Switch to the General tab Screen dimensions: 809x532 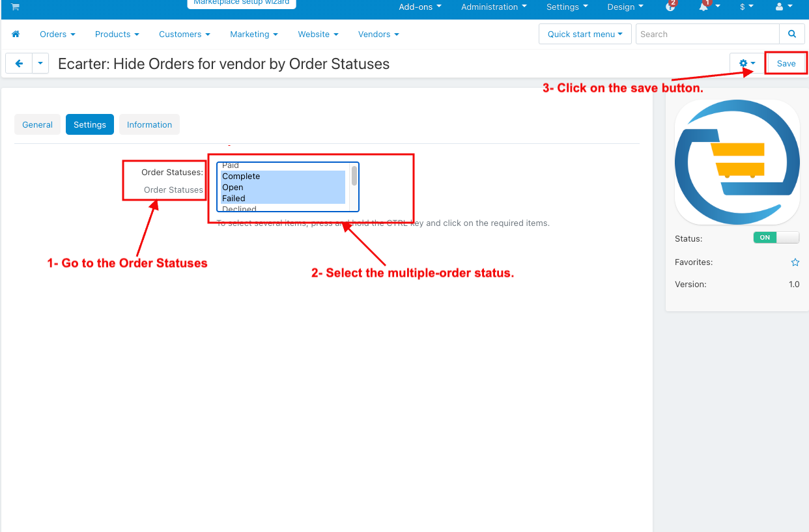tap(37, 124)
